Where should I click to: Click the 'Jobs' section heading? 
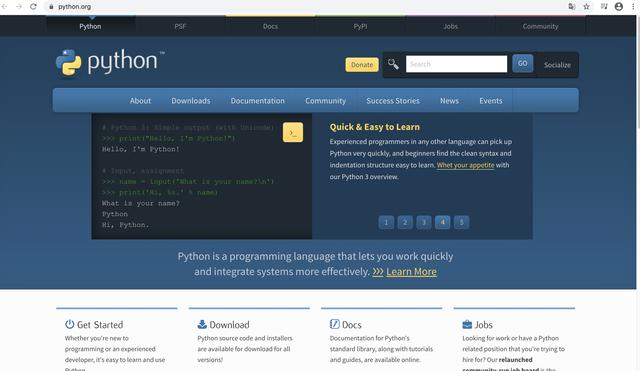tap(484, 324)
